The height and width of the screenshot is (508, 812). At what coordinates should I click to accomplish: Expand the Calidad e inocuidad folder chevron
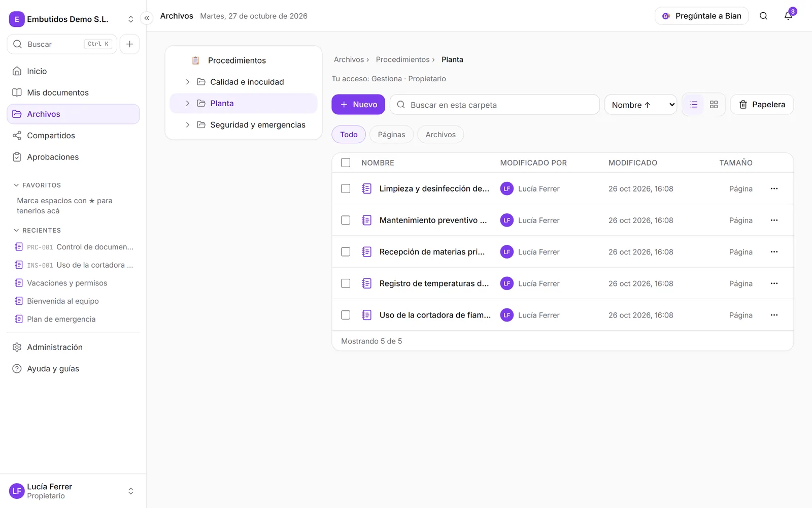click(187, 82)
